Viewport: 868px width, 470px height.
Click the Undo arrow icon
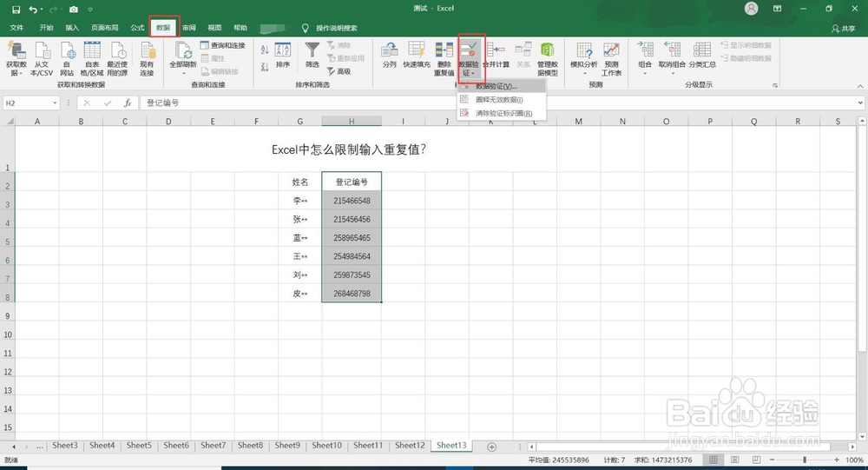pos(33,10)
